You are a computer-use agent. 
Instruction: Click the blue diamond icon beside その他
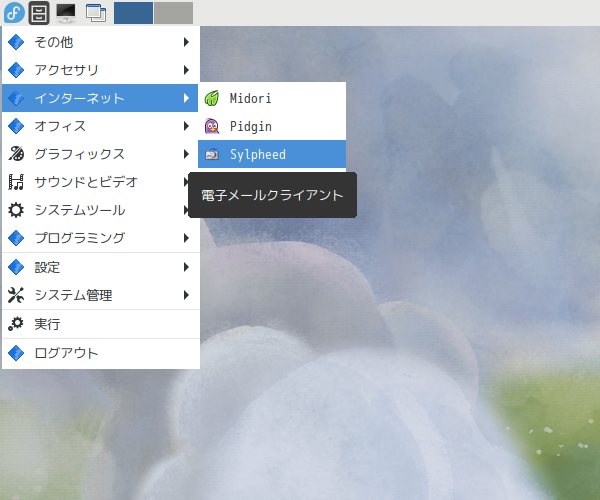tap(16, 42)
